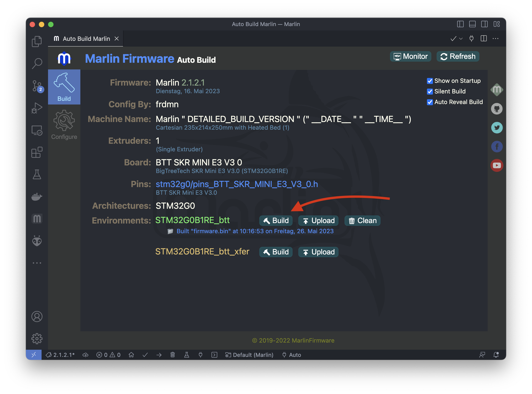Open the pins_BTT_SKR_MINI_E3_V3_0.h link
Image resolution: width=532 pixels, height=394 pixels.
coord(236,184)
